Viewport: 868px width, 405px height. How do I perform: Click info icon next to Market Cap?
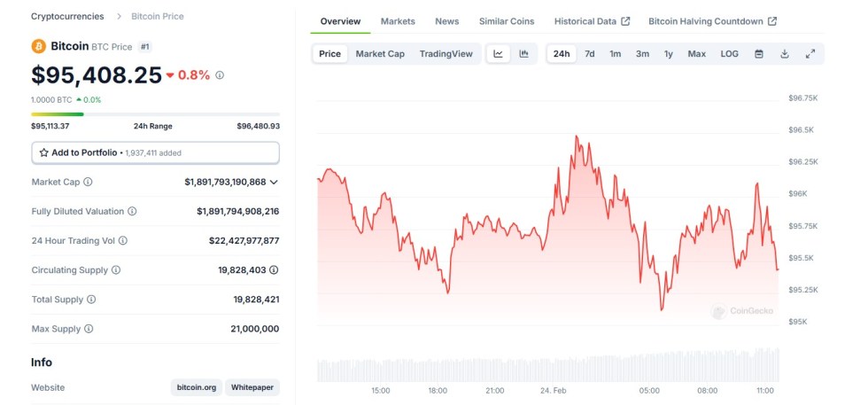(x=88, y=182)
